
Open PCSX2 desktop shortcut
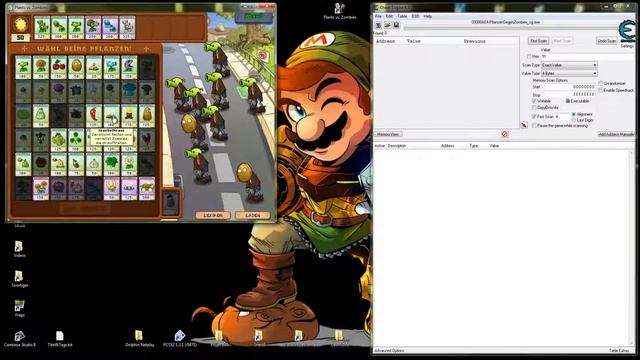point(180,339)
